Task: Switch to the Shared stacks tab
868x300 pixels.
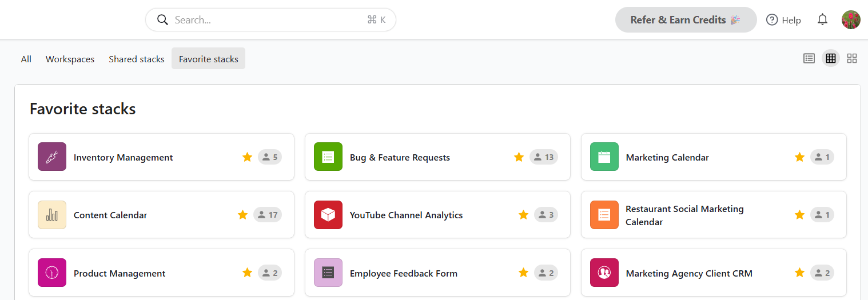Action: pyautogui.click(x=137, y=59)
